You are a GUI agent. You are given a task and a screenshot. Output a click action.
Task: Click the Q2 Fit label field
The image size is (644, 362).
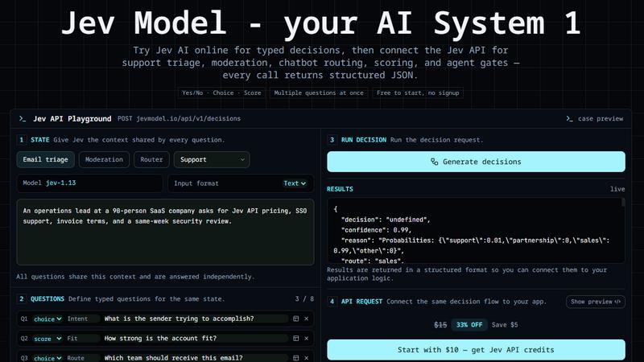coord(83,338)
